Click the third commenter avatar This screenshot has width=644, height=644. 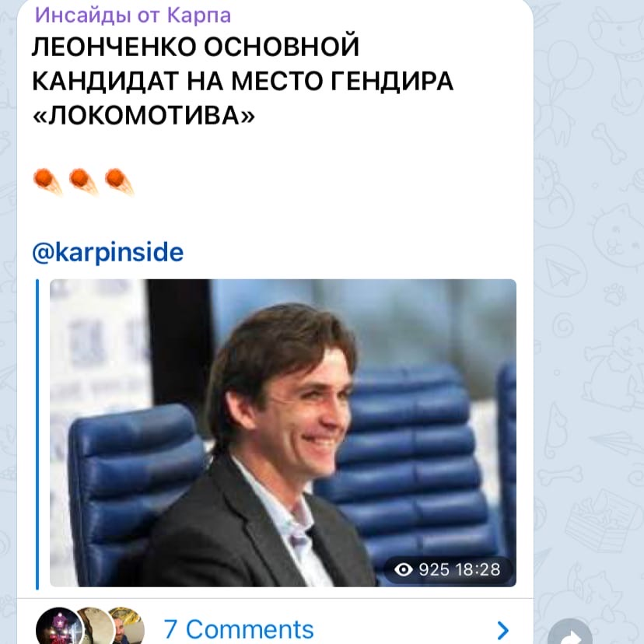tap(128, 626)
